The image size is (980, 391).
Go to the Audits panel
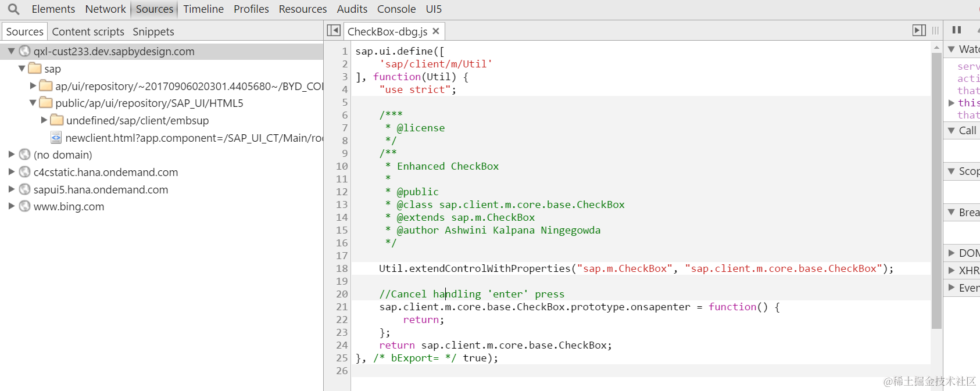pos(352,9)
